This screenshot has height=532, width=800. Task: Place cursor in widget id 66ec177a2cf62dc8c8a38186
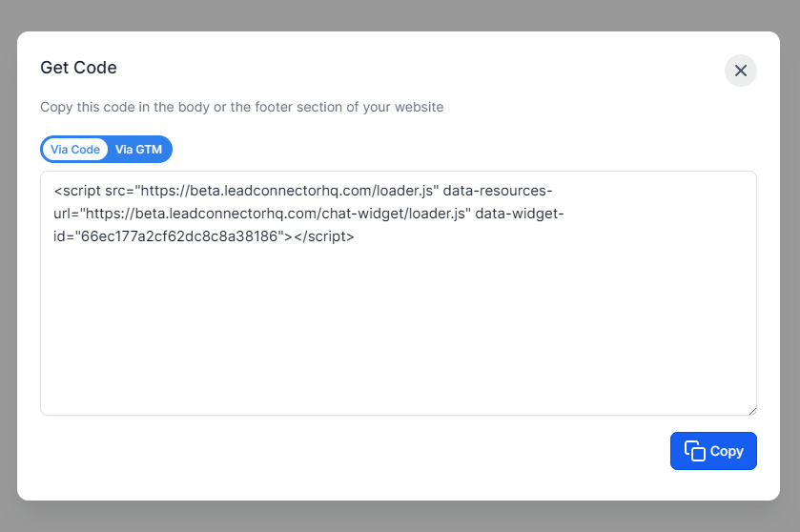(x=179, y=236)
